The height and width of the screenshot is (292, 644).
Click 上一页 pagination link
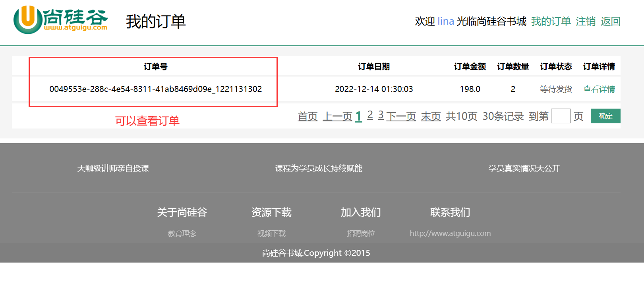(337, 116)
